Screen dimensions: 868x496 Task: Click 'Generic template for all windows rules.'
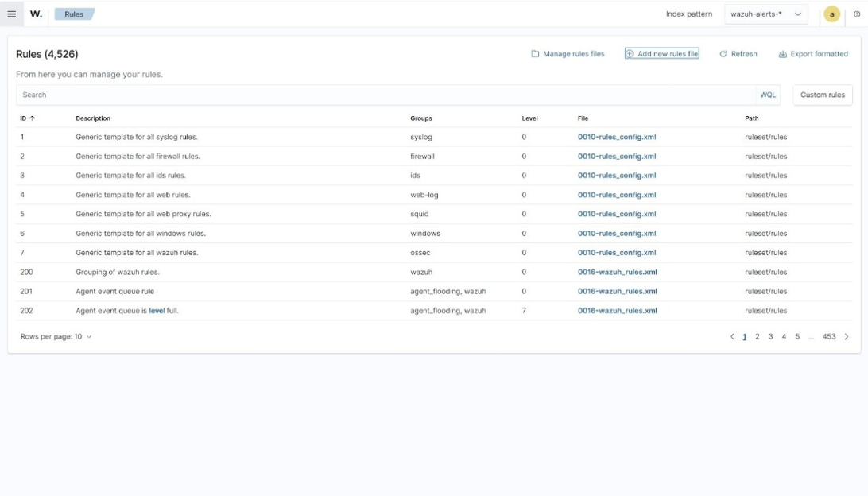point(141,233)
